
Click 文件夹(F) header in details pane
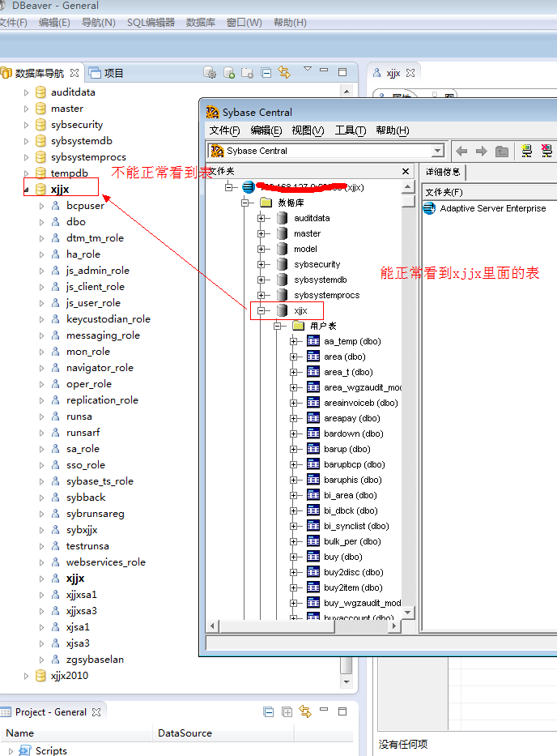click(490, 192)
